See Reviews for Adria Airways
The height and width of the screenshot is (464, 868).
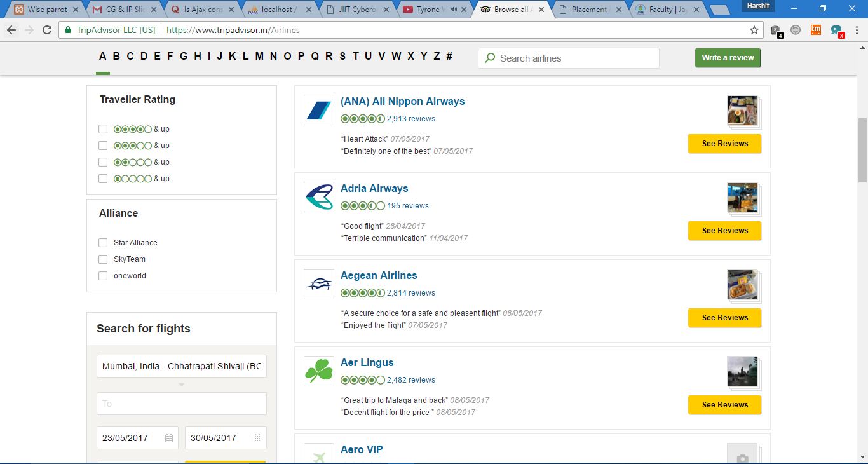(724, 231)
